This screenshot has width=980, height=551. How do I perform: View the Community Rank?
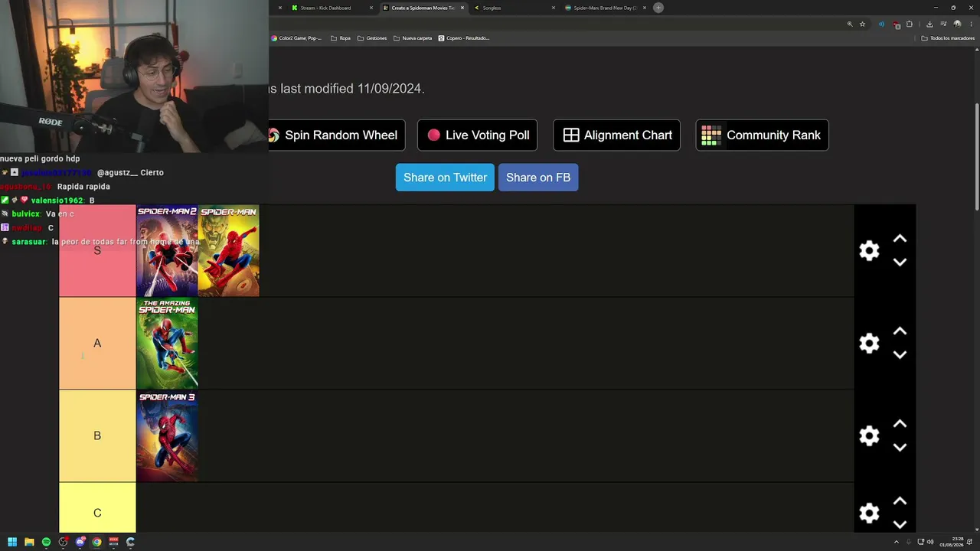762,135
